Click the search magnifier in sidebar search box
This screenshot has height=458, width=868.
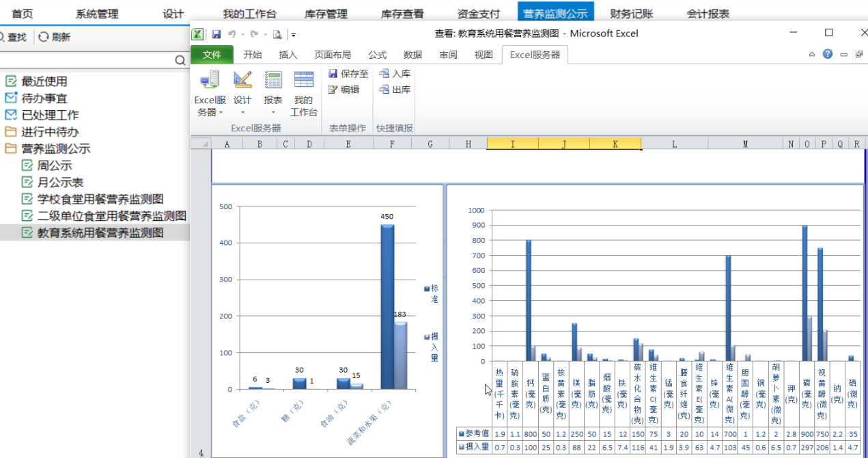180,60
